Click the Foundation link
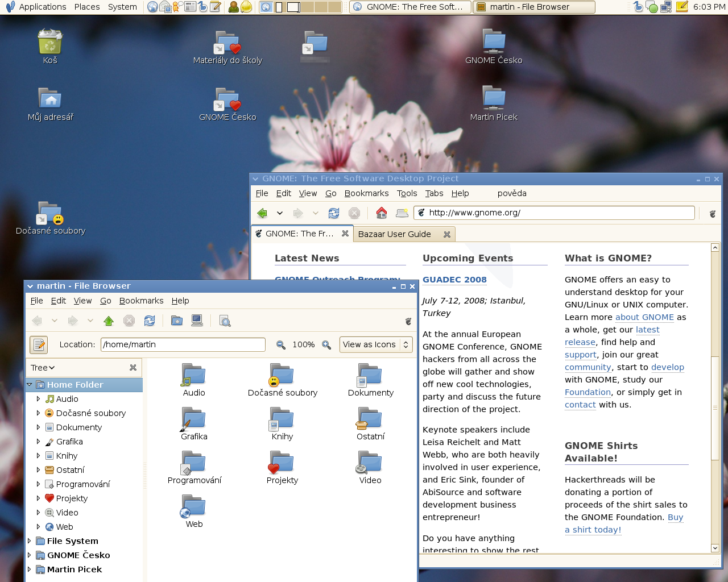The width and height of the screenshot is (728, 582). tap(588, 393)
